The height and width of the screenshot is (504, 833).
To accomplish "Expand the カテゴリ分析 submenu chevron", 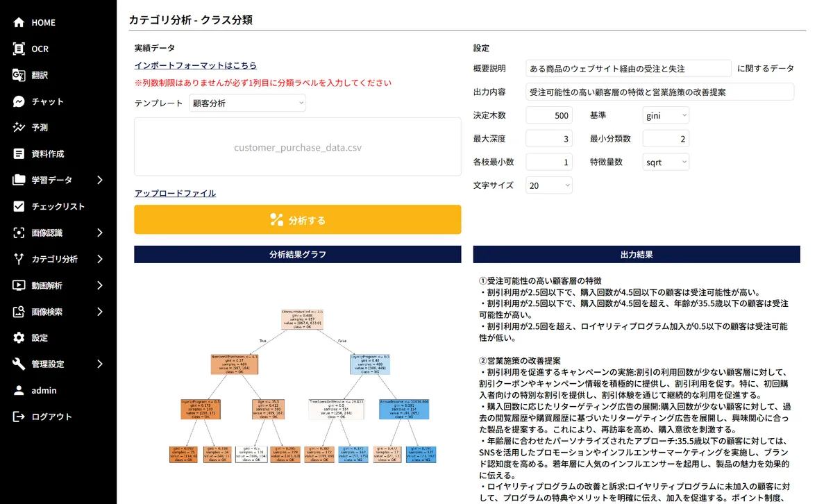I will 100,259.
